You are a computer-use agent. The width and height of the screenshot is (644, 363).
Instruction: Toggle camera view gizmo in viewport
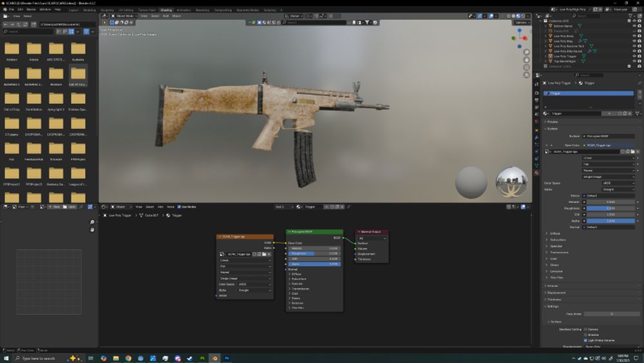(x=527, y=68)
